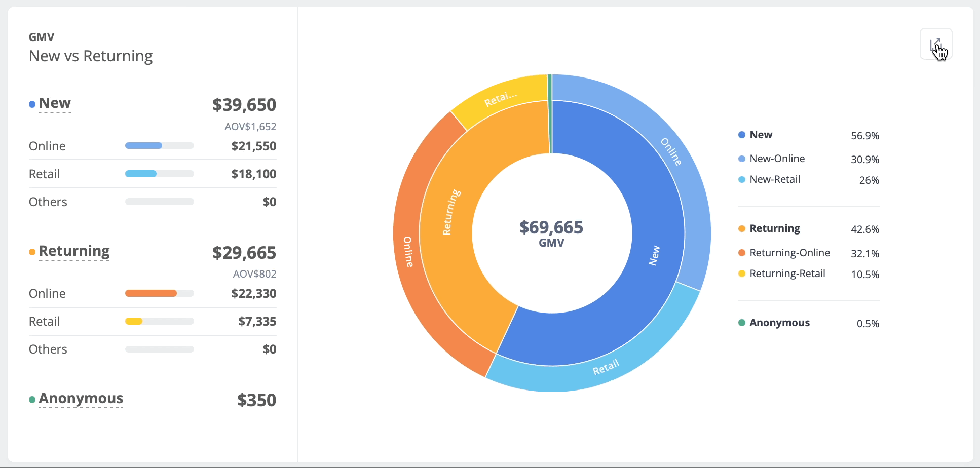The width and height of the screenshot is (980, 468).
Task: Open the underlined Anonymous heading in left panel
Action: (x=81, y=399)
